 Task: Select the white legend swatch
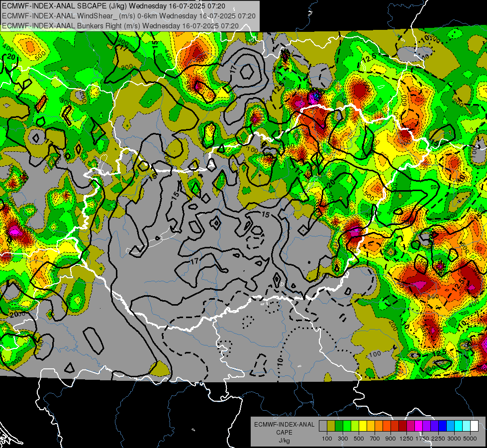474,426
